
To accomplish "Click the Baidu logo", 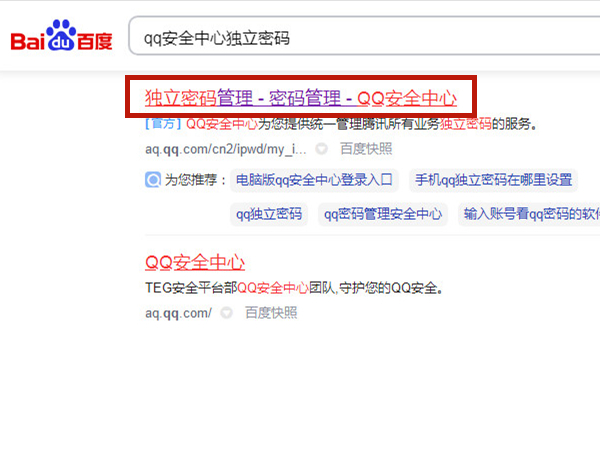I will click(x=62, y=35).
